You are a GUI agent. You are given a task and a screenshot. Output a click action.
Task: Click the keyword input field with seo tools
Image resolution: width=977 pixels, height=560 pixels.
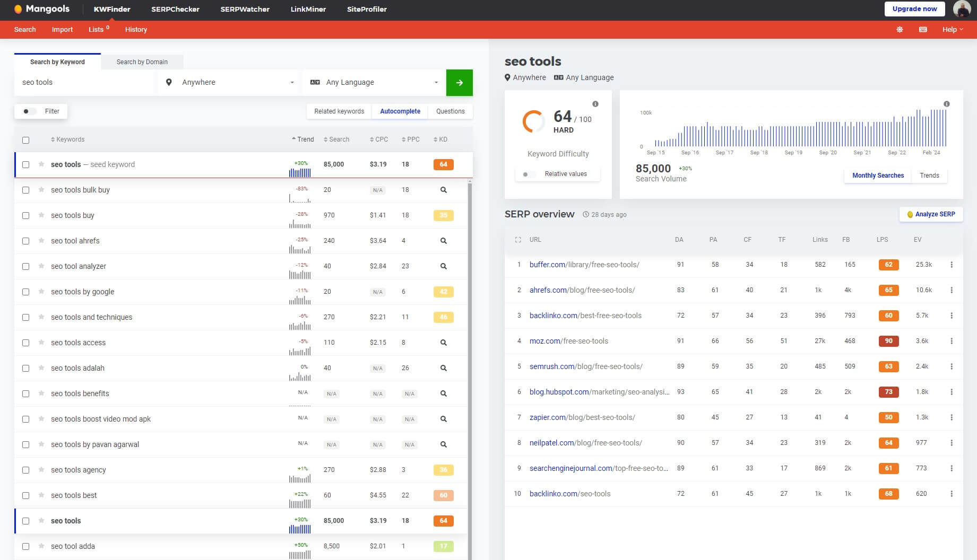click(x=85, y=83)
